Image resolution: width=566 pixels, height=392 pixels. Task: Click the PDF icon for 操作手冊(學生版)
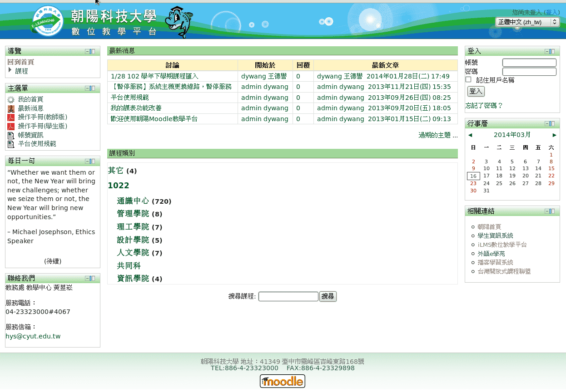[11, 126]
